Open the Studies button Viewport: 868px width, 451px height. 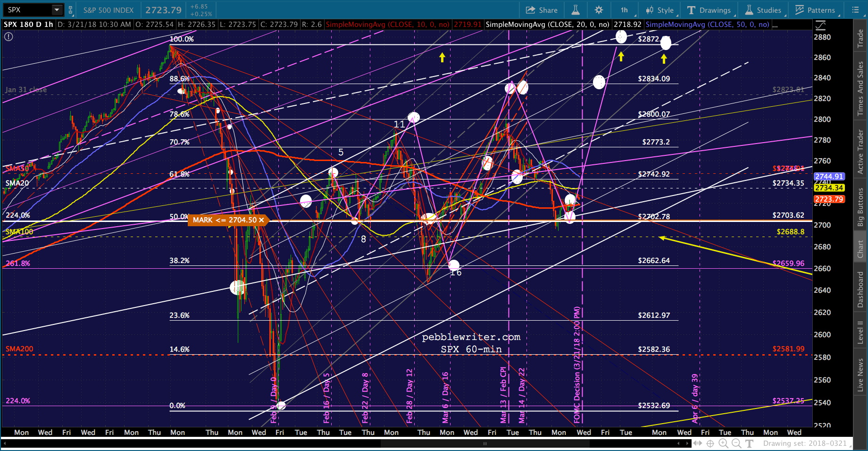(x=763, y=10)
